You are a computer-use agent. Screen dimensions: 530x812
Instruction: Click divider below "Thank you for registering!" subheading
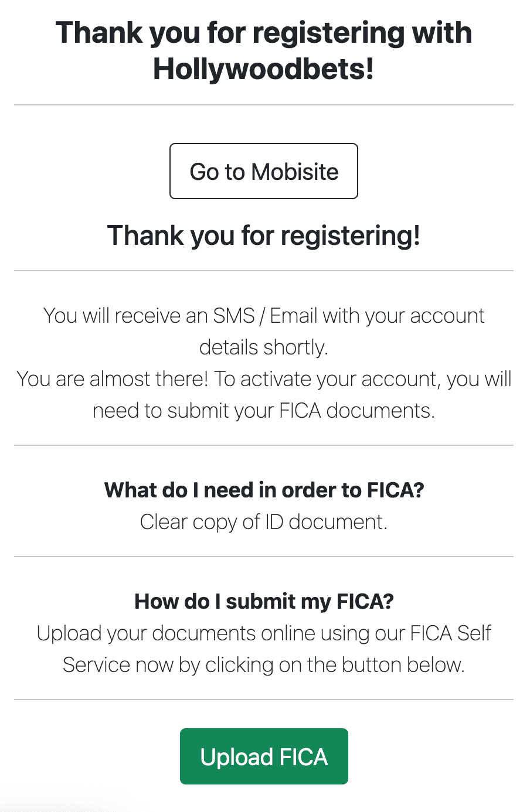(264, 271)
